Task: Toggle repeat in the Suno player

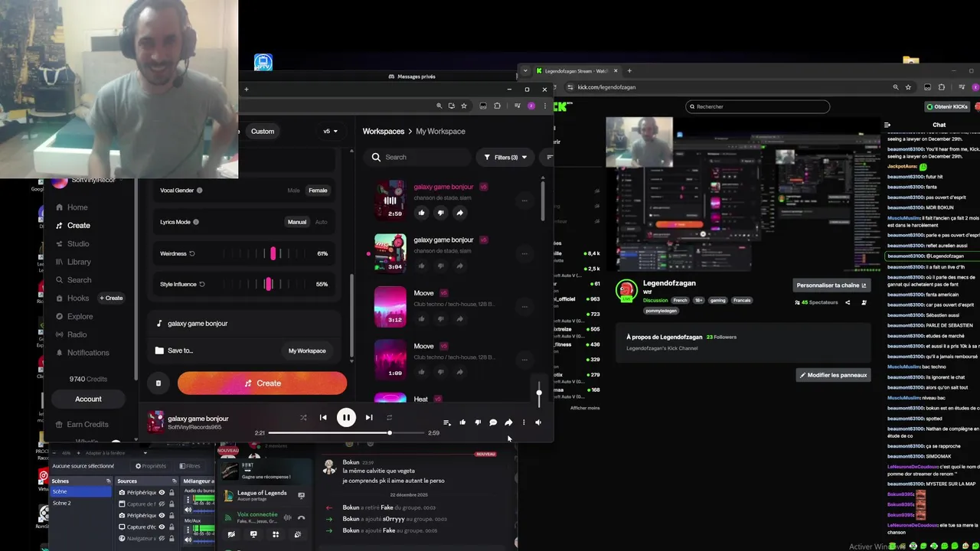Action: coord(389,418)
